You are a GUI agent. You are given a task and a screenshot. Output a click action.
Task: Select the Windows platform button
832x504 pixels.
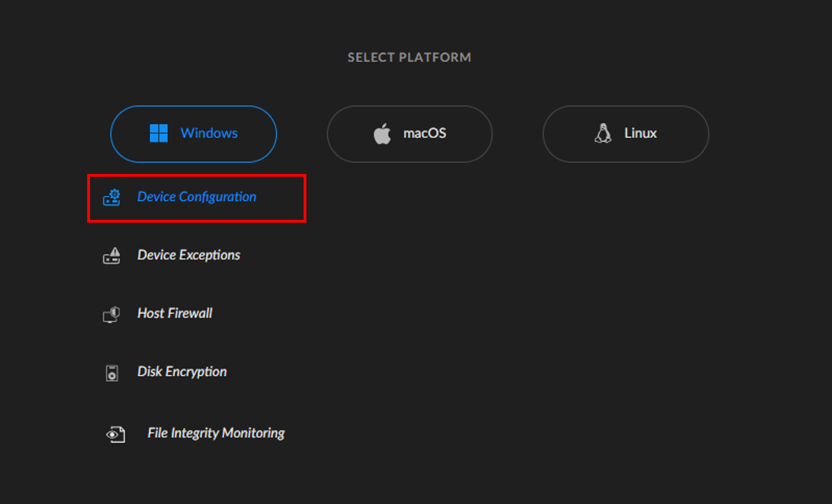(x=193, y=134)
